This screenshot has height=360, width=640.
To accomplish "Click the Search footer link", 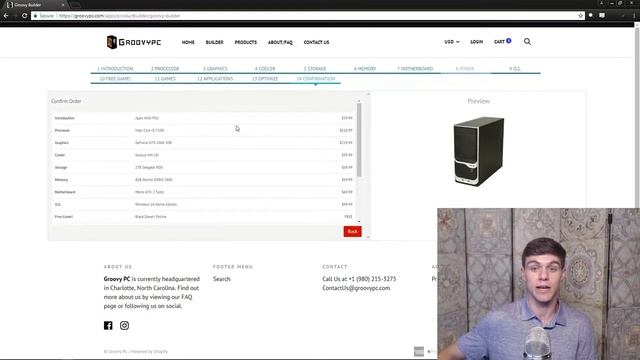I will tap(222, 279).
